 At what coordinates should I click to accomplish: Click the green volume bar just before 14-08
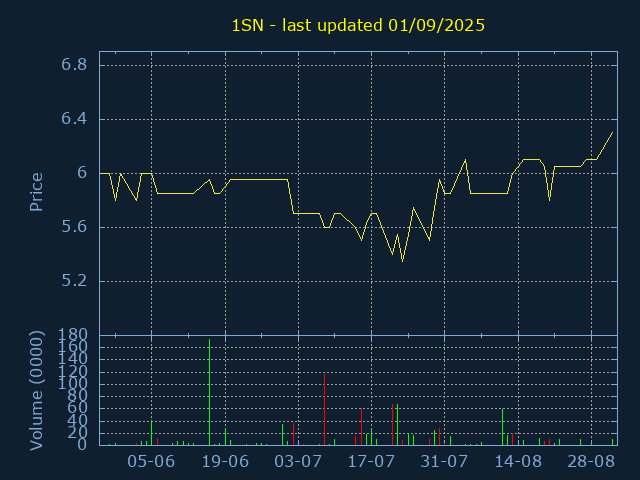tap(502, 427)
